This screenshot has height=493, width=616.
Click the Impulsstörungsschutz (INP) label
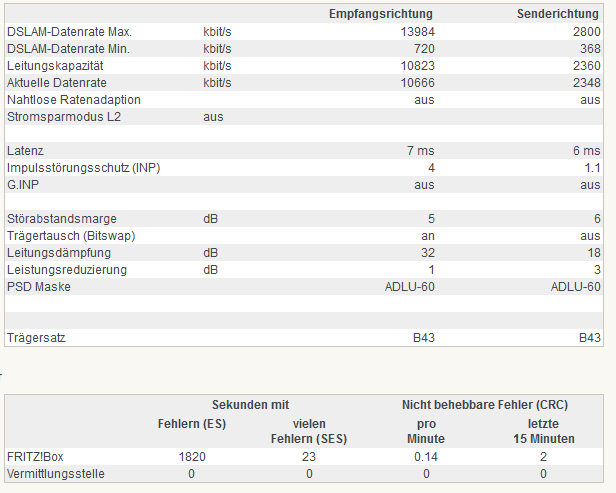pyautogui.click(x=83, y=168)
